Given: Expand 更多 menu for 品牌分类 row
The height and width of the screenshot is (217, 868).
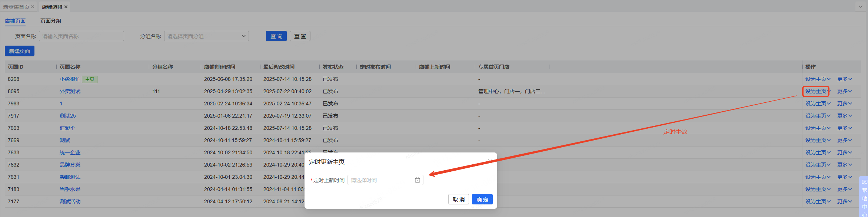Looking at the screenshot, I should (x=845, y=165).
